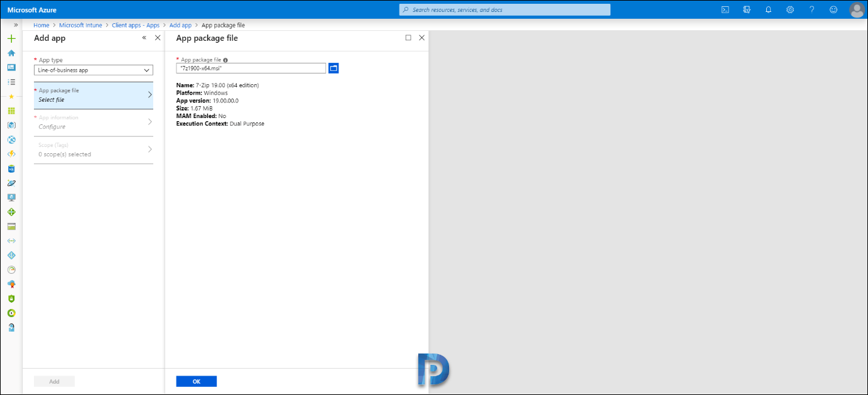Open the notifications bell
The width and height of the screenshot is (868, 395).
click(768, 9)
